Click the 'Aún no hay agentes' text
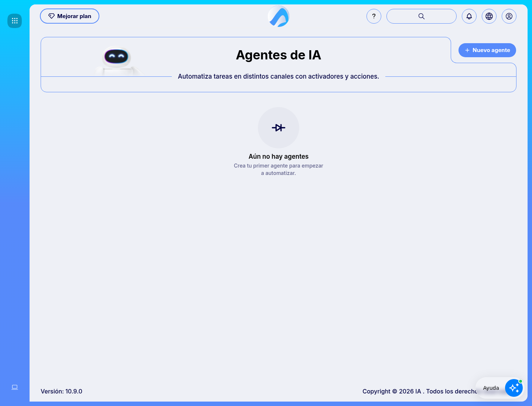The width and height of the screenshot is (532, 406). (x=279, y=156)
